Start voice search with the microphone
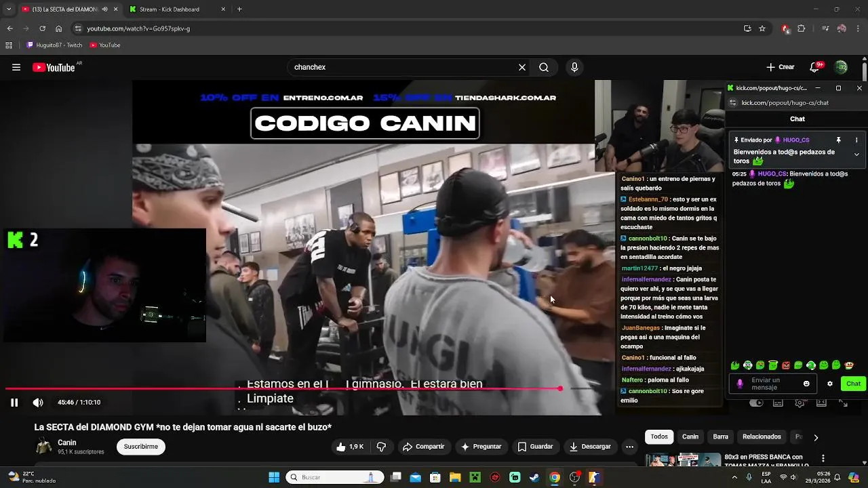Screen dimensions: 868x488 point(574,67)
